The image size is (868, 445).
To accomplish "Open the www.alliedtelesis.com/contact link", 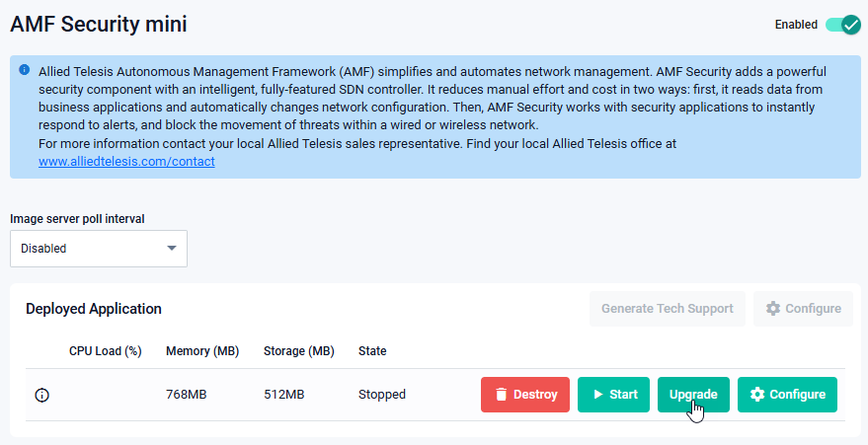I will (x=126, y=161).
